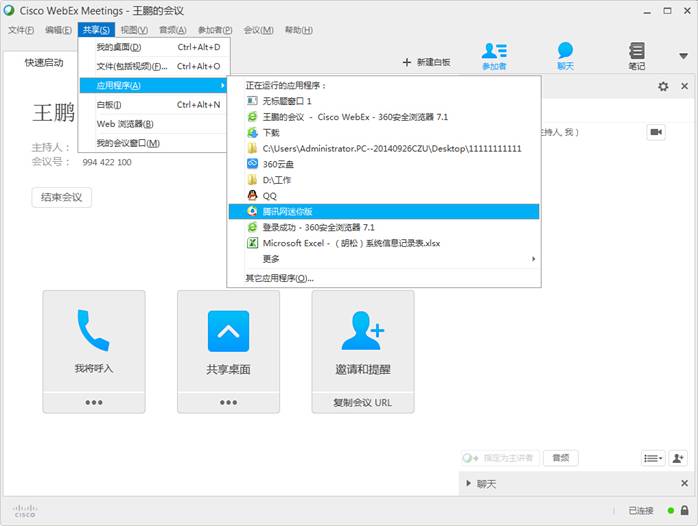698x526 pixels.
Task: Click the lock security icon in status bar
Action: (x=685, y=511)
